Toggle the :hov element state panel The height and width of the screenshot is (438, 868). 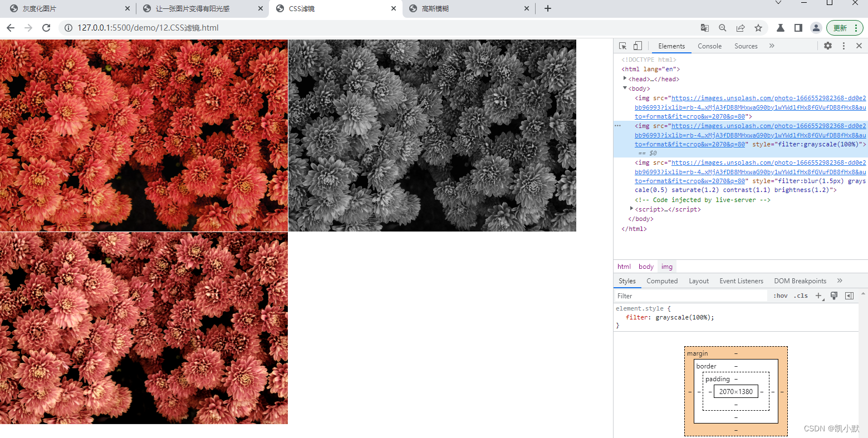pyautogui.click(x=781, y=296)
